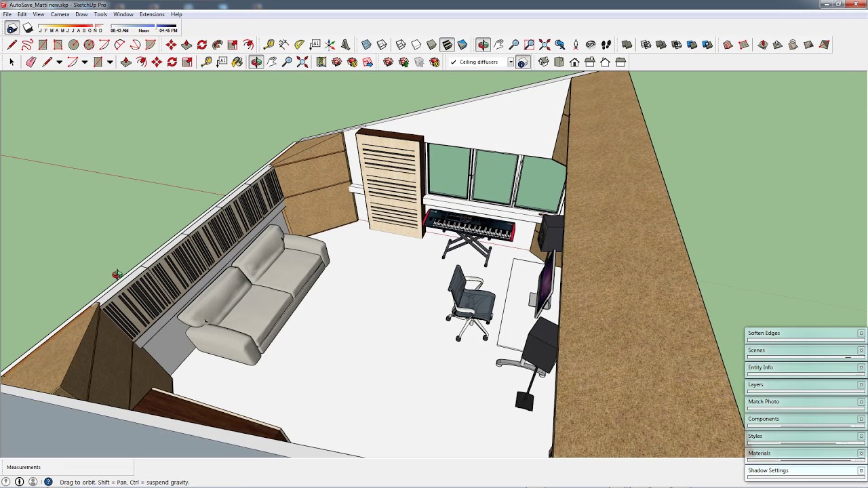Screen dimensions: 868x488
Task: Select the sandbox Smoove tool
Action: tap(763, 45)
